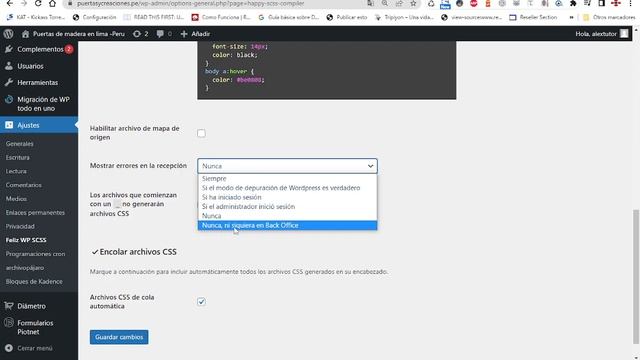
Task: Select Nunca, ni siquiera en Back Office
Action: [x=287, y=225]
